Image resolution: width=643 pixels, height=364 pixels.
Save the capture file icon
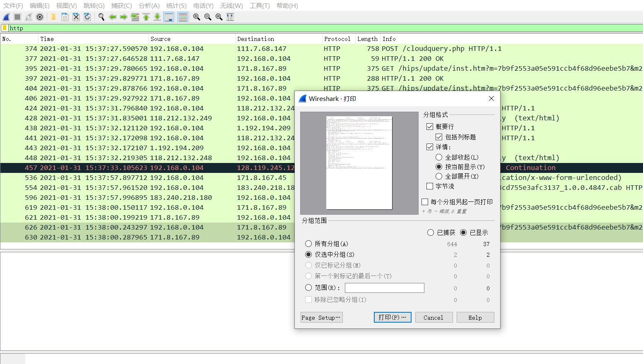tap(65, 17)
